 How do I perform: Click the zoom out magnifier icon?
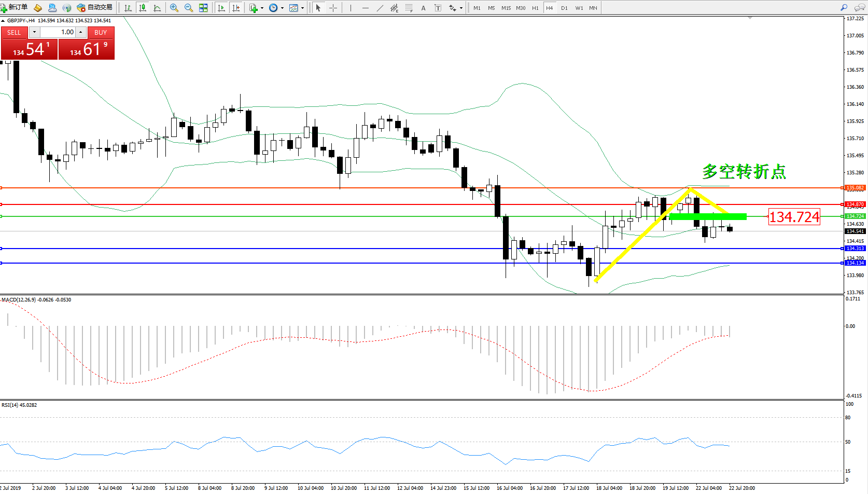tap(189, 8)
